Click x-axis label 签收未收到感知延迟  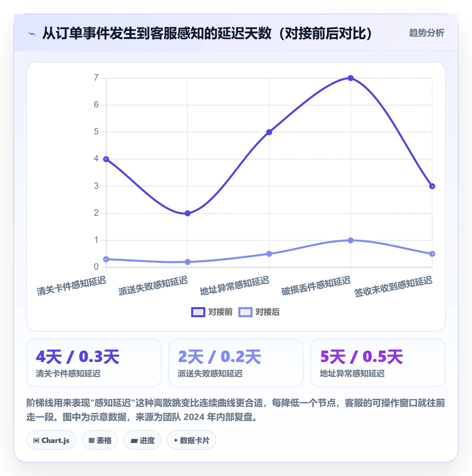coord(393,287)
